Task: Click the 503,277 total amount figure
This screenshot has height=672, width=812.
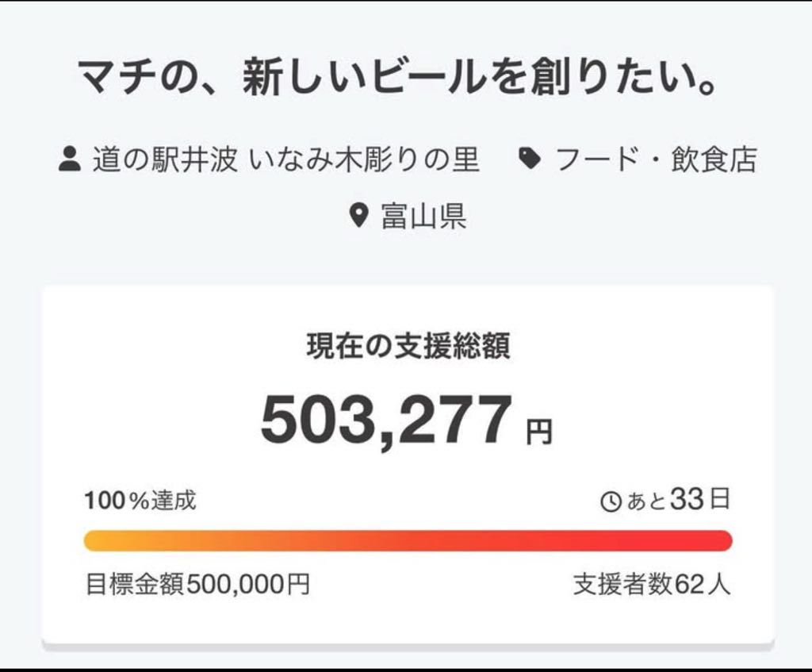Action: coord(386,420)
